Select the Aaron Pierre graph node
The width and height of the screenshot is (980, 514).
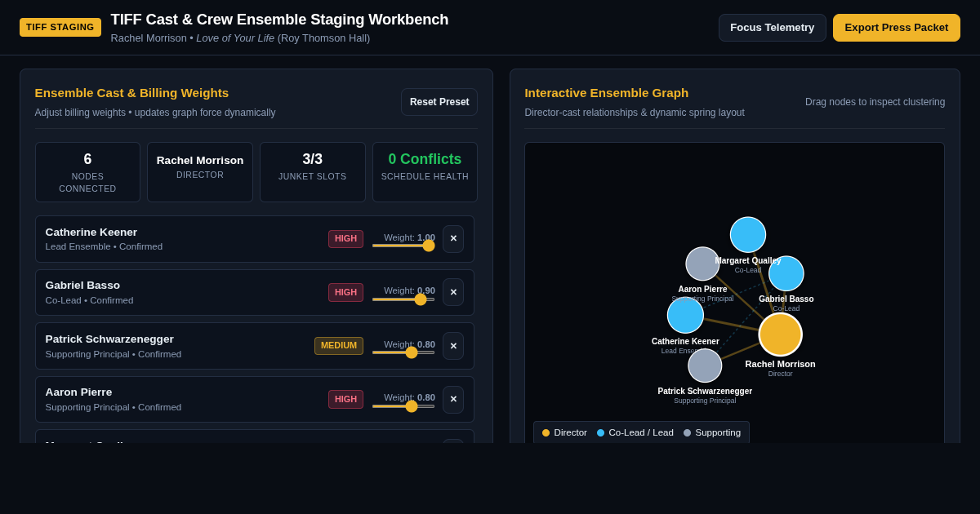tap(702, 264)
